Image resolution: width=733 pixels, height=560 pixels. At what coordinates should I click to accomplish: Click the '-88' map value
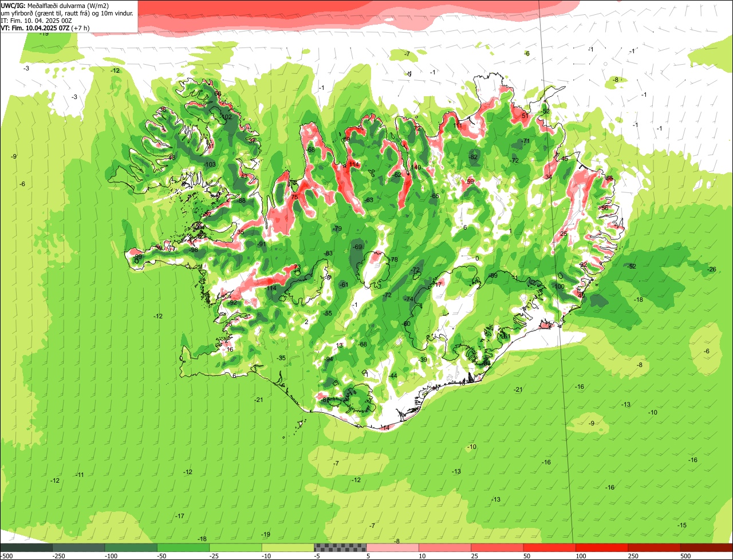[x=241, y=200]
